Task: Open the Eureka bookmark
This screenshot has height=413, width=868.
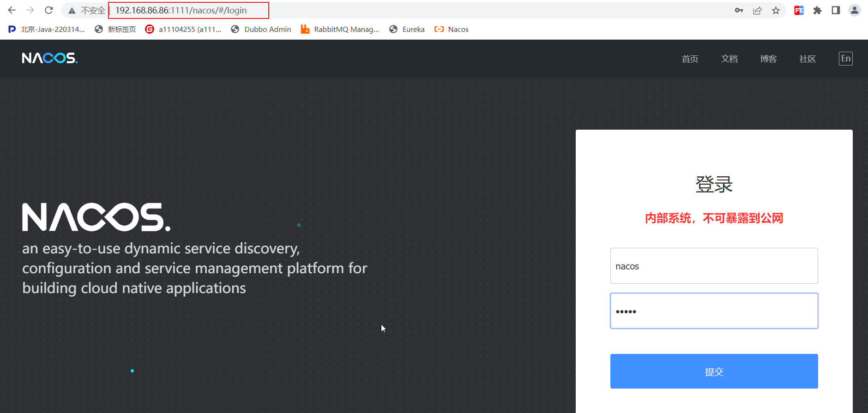Action: (407, 29)
